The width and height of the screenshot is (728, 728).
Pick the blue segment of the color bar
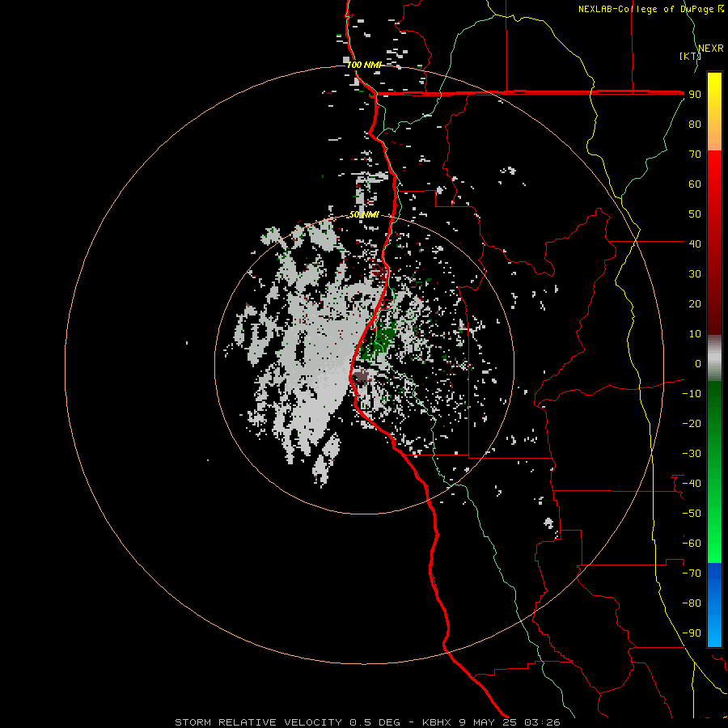tap(714, 604)
